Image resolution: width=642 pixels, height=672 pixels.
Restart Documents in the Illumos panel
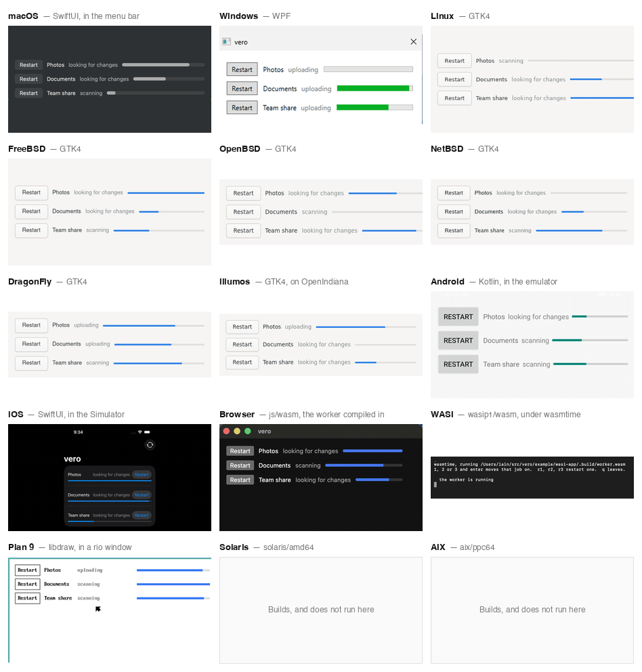242,344
